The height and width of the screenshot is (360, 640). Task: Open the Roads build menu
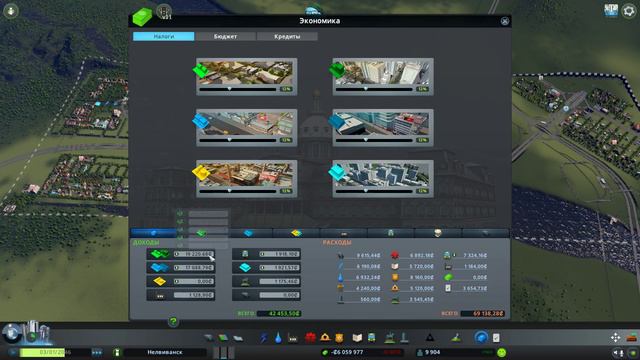point(209,338)
